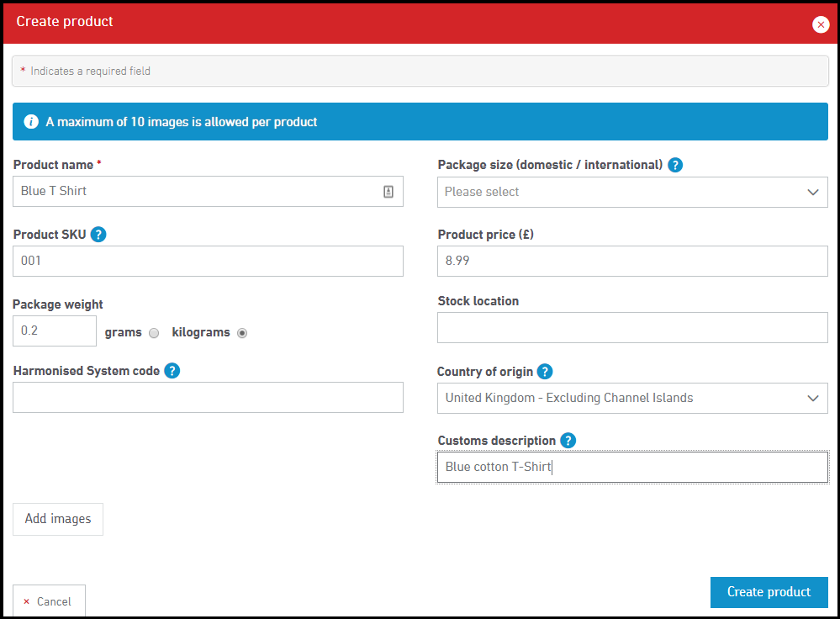Image resolution: width=840 pixels, height=619 pixels.
Task: Click the Harmonised System code input
Action: (x=208, y=397)
